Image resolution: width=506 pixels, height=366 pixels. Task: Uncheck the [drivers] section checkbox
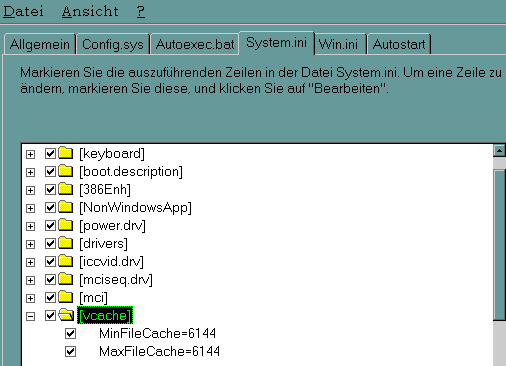pyautogui.click(x=50, y=244)
